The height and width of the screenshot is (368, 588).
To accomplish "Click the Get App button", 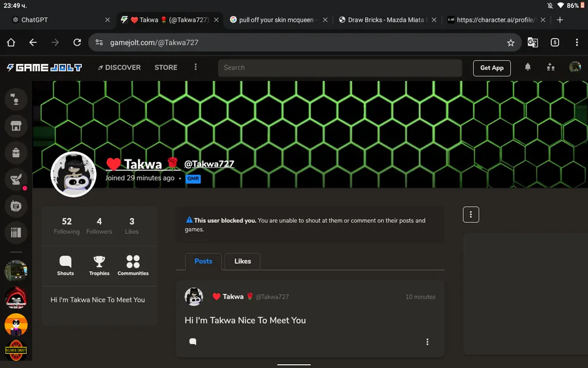I will coord(491,68).
